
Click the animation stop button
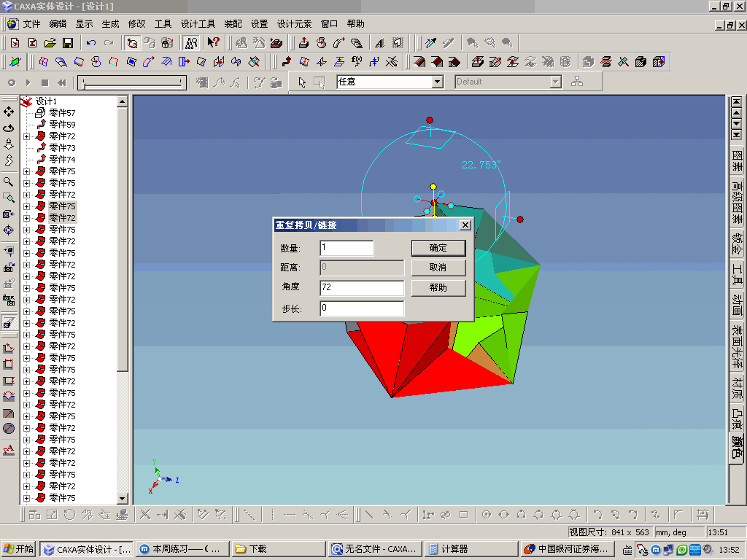click(44, 82)
